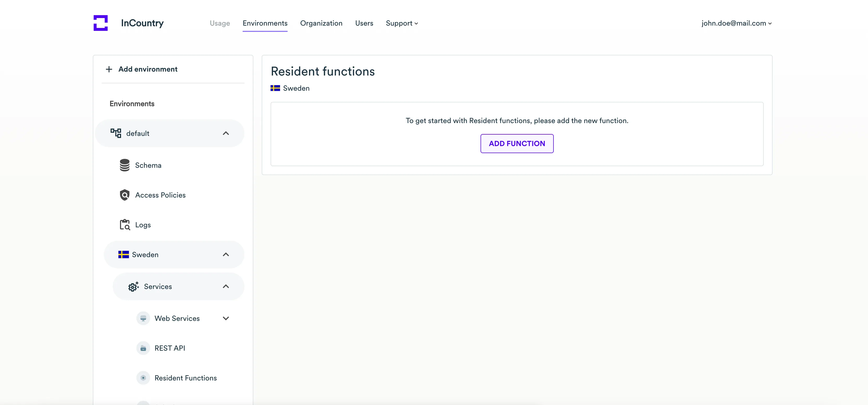The image size is (868, 405).
Task: Click the REST API icon
Action: click(143, 348)
